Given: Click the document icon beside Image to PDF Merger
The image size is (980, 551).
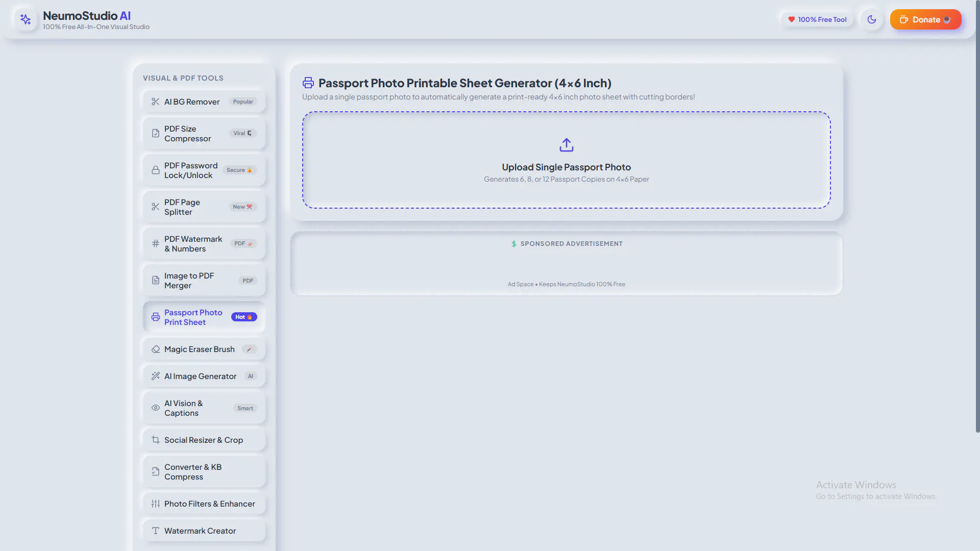Looking at the screenshot, I should 156,280.
